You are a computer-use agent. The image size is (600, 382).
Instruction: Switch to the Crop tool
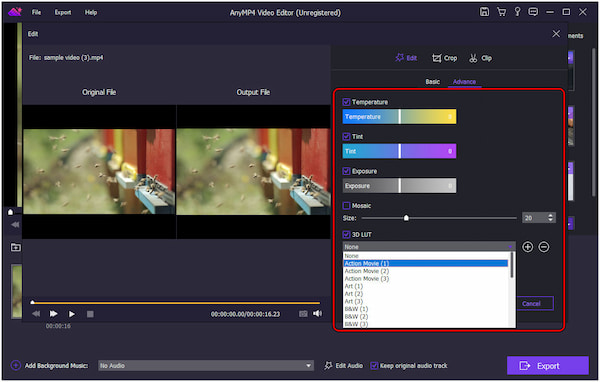click(445, 58)
